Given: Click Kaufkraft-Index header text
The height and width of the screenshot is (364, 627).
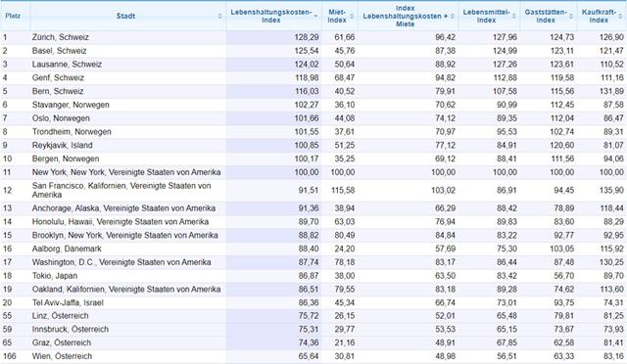Looking at the screenshot, I should (x=599, y=16).
